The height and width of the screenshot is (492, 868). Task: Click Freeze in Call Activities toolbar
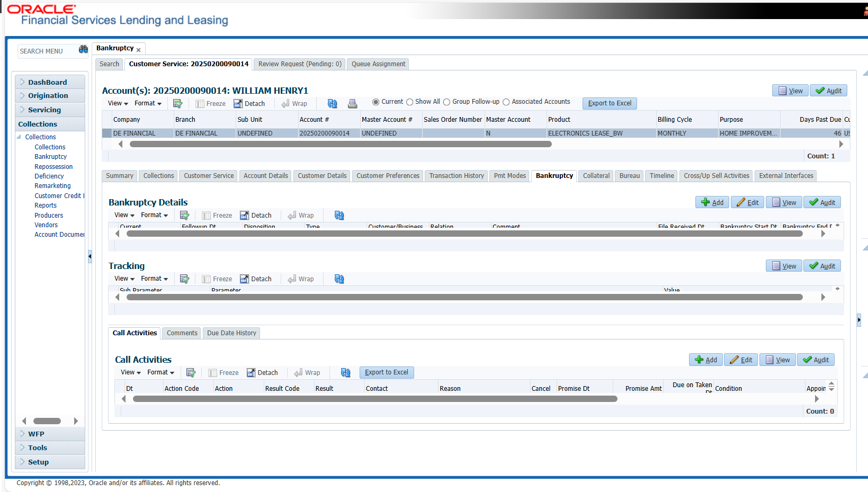point(223,373)
